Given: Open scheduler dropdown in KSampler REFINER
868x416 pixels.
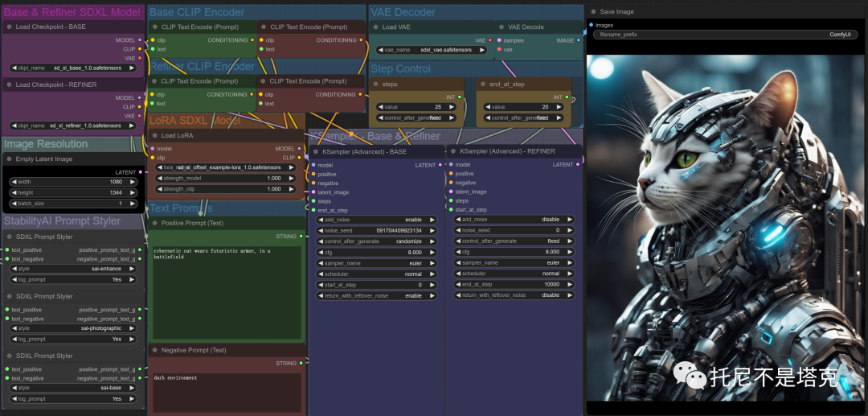Looking at the screenshot, I should pyautogui.click(x=514, y=274).
